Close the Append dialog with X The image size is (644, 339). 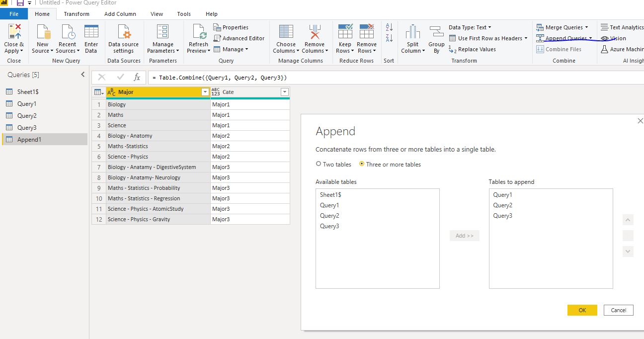640,121
